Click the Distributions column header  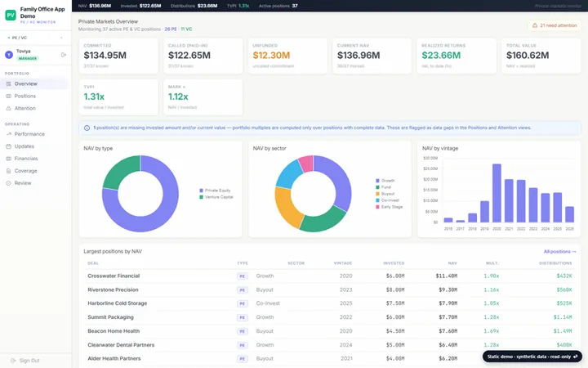555,263
